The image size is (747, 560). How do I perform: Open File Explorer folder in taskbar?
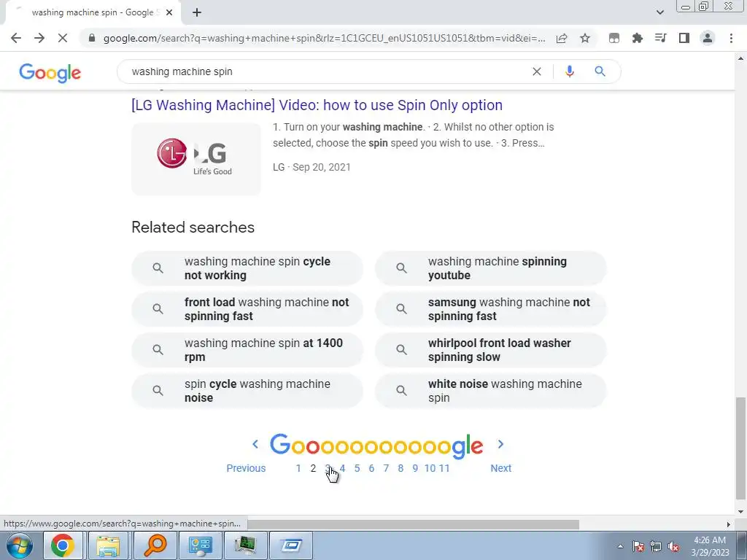[x=108, y=545]
